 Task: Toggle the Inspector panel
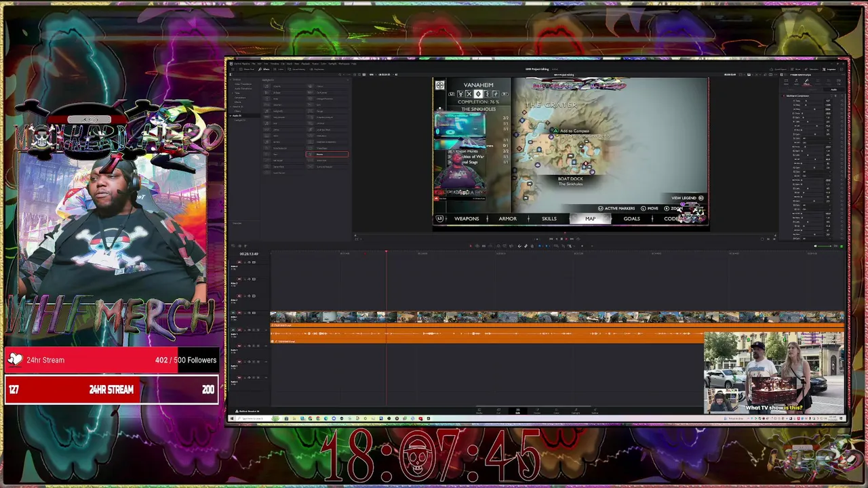[829, 69]
